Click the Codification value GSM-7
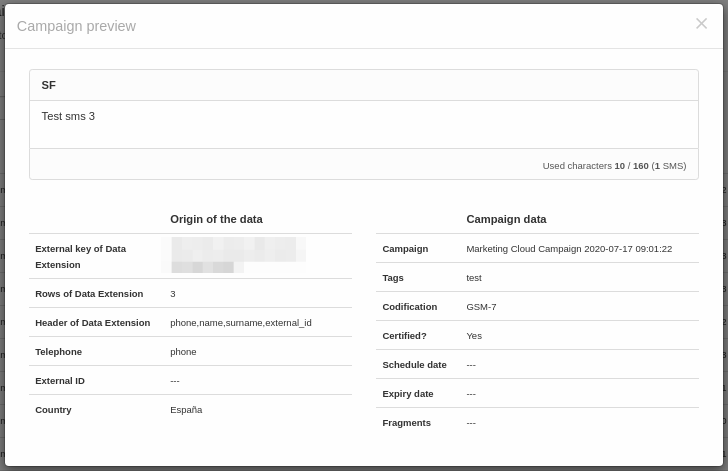728x471 pixels. click(481, 307)
